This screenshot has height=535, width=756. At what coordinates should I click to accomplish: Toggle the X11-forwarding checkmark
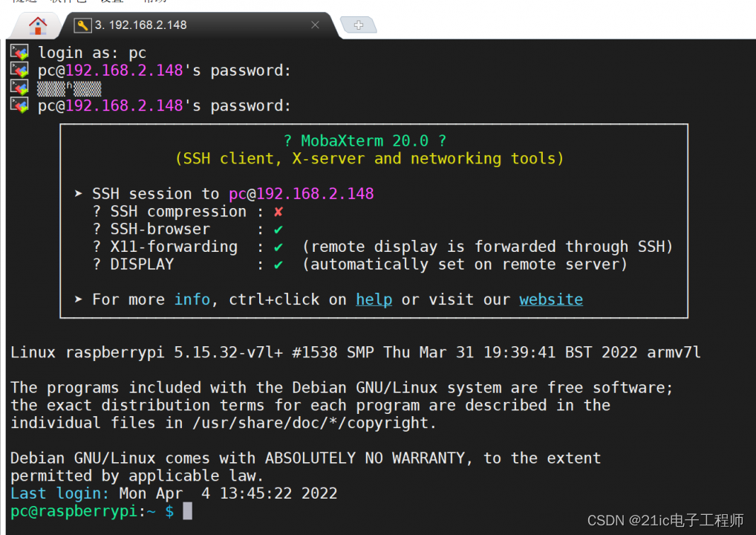(x=280, y=247)
